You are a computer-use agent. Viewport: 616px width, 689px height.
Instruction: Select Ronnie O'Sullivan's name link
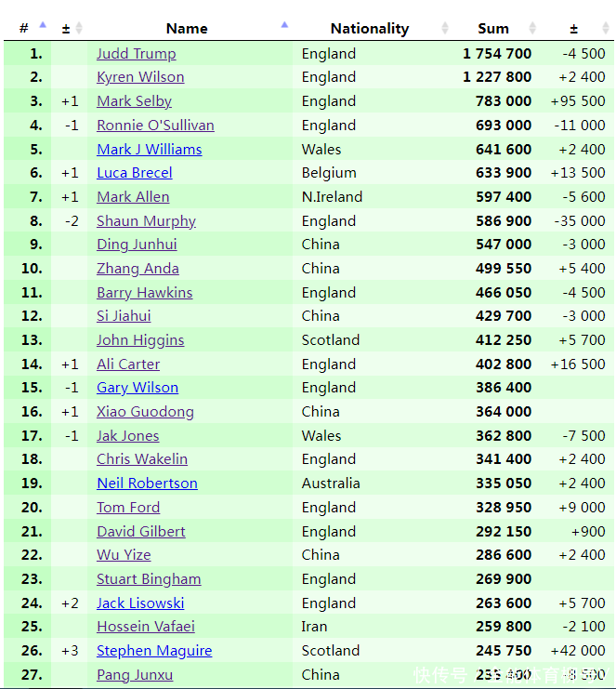155,126
